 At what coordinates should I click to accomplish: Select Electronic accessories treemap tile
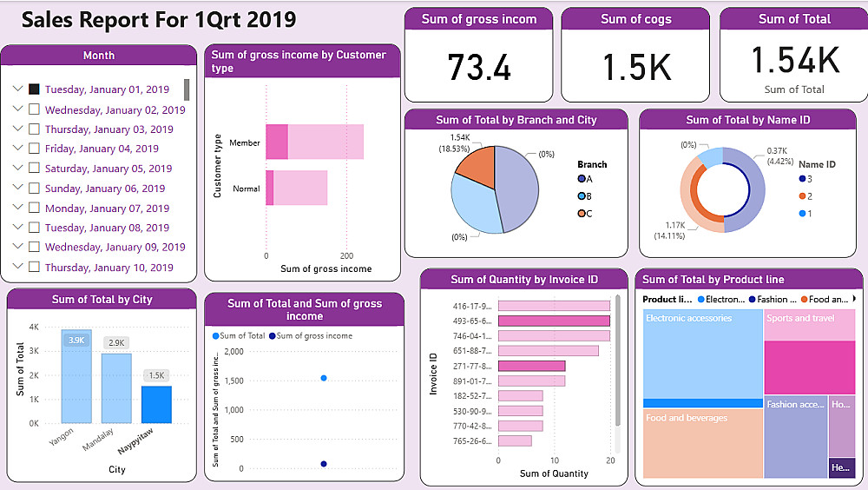point(703,358)
